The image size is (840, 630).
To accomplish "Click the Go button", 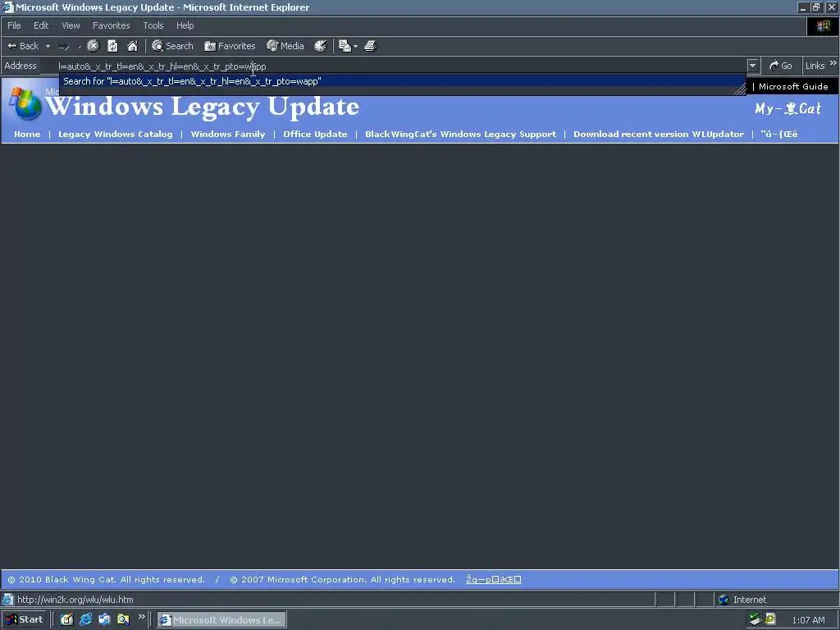I will pyautogui.click(x=781, y=66).
